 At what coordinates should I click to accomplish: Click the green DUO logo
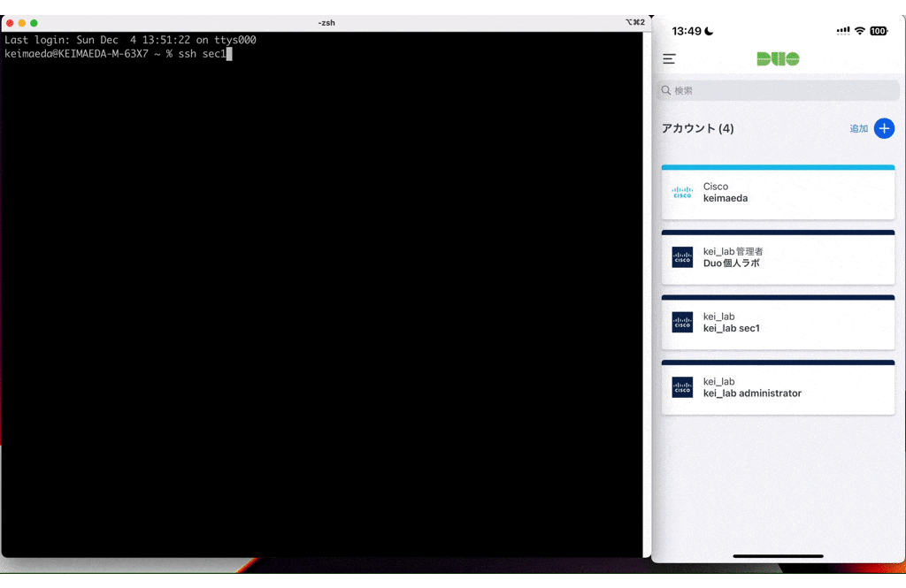(778, 59)
